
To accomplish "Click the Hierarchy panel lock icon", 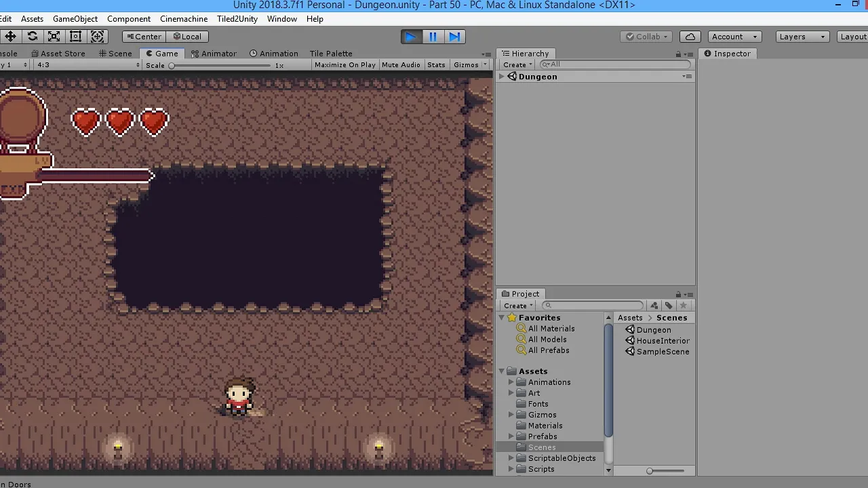I will pyautogui.click(x=678, y=54).
